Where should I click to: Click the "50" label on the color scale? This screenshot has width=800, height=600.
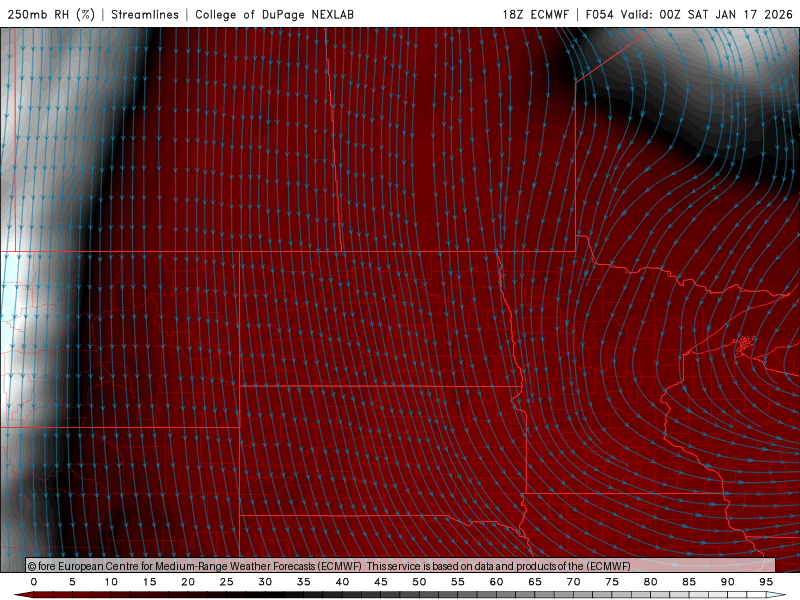click(419, 582)
